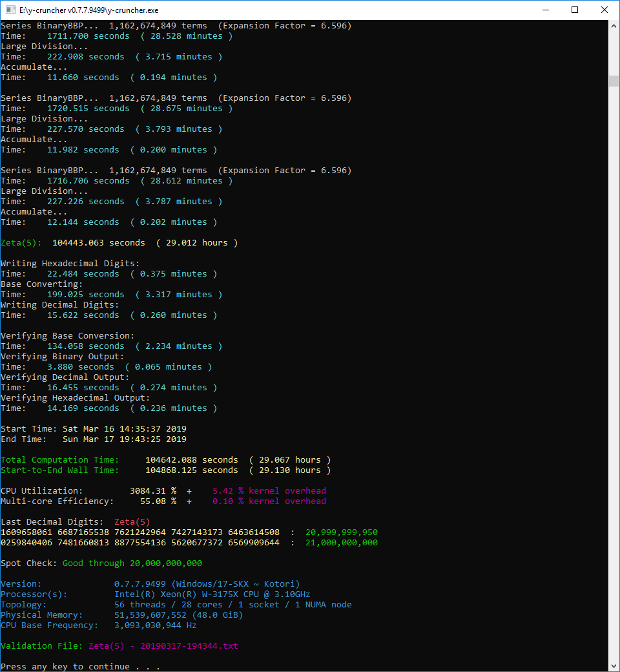
Task: Click the empty scrollbar track below the thumb
Action: 614,388
